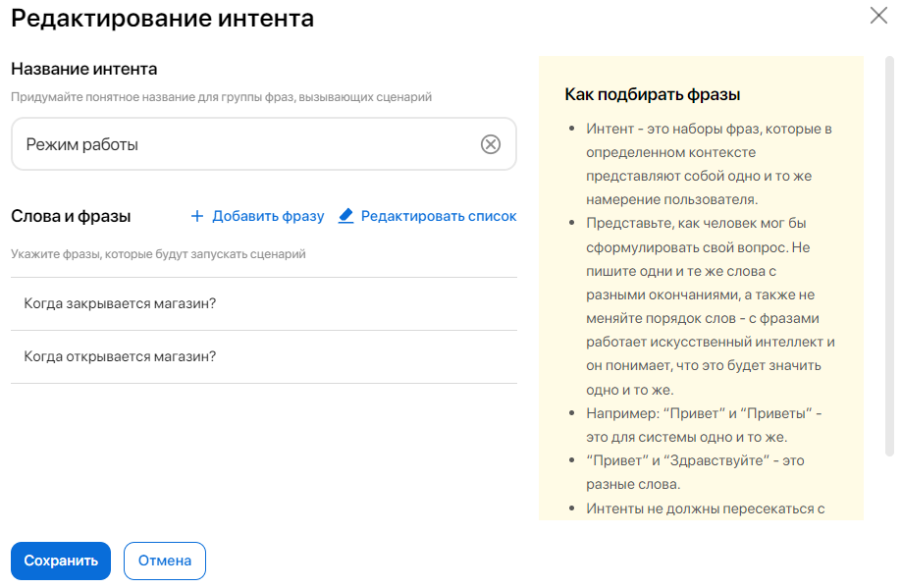The width and height of the screenshot is (901, 588).
Task: Click Отмена to cancel editing
Action: (x=164, y=561)
